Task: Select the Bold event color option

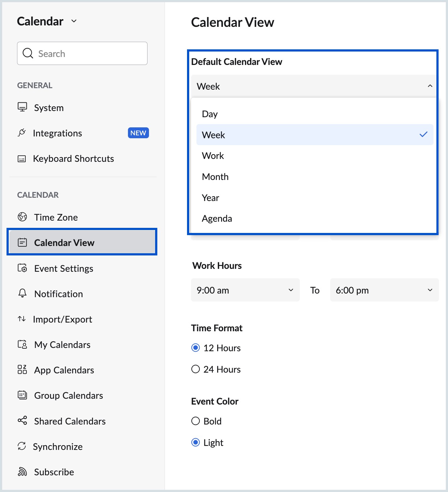Action: tap(196, 421)
